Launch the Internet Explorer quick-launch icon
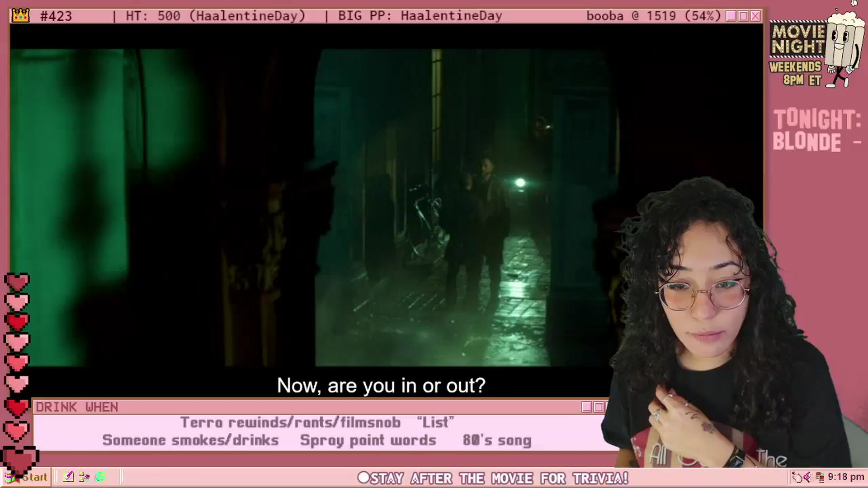868x488 pixels. (100, 477)
